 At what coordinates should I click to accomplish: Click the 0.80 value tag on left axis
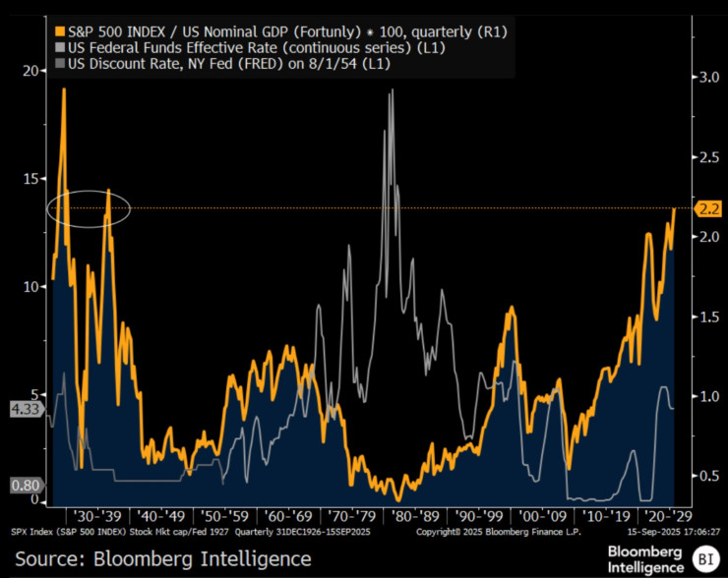24,485
